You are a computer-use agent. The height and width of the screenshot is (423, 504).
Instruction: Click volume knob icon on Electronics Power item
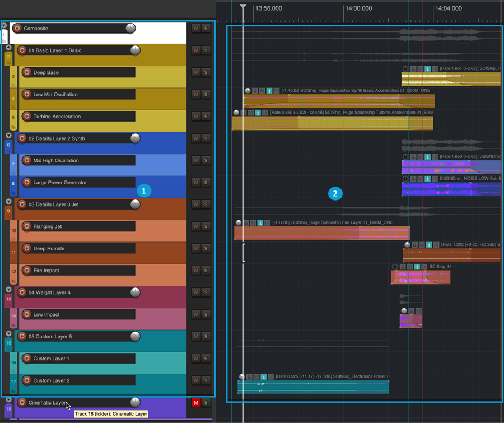point(242,377)
